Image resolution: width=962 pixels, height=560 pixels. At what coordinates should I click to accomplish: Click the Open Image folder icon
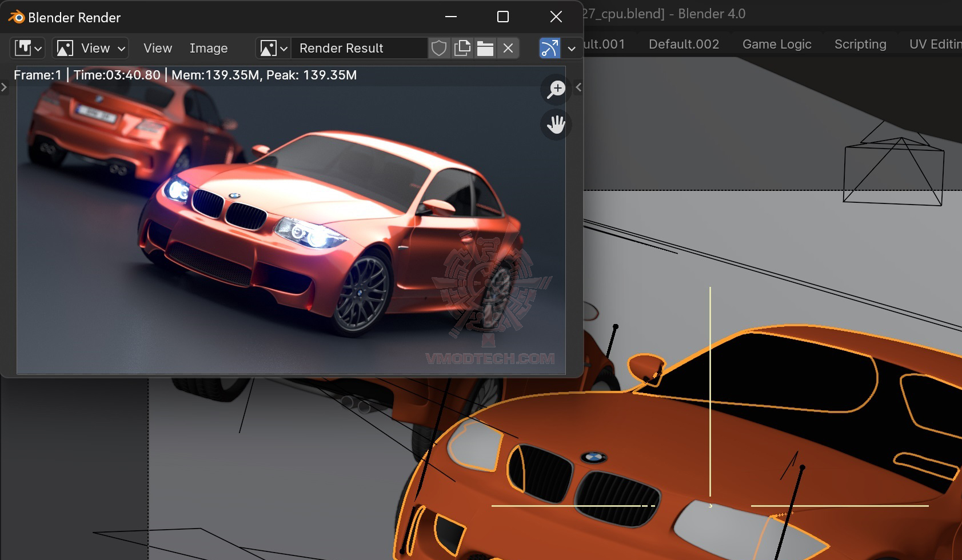[x=485, y=48]
